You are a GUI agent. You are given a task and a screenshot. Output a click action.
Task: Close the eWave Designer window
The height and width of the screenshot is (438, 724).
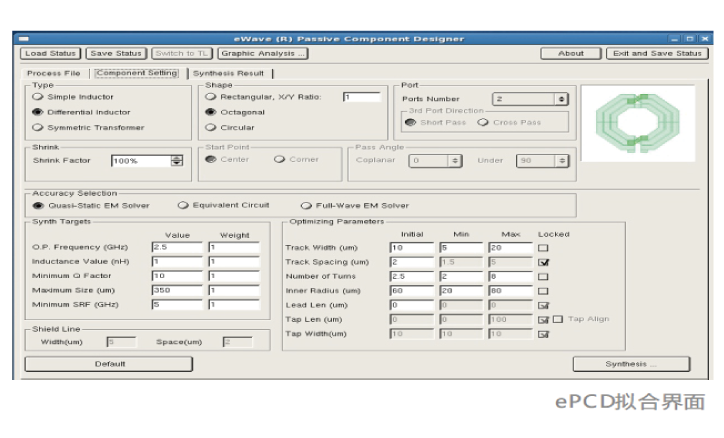pyautogui.click(x=705, y=39)
